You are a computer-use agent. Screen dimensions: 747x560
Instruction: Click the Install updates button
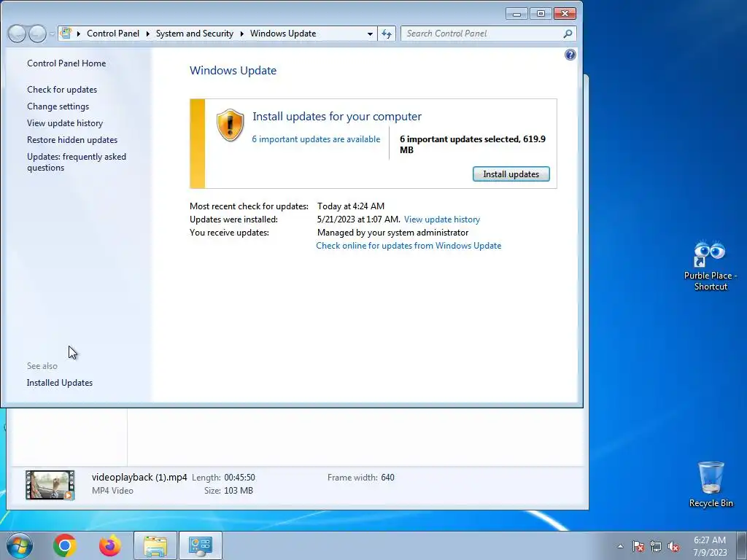pyautogui.click(x=511, y=174)
